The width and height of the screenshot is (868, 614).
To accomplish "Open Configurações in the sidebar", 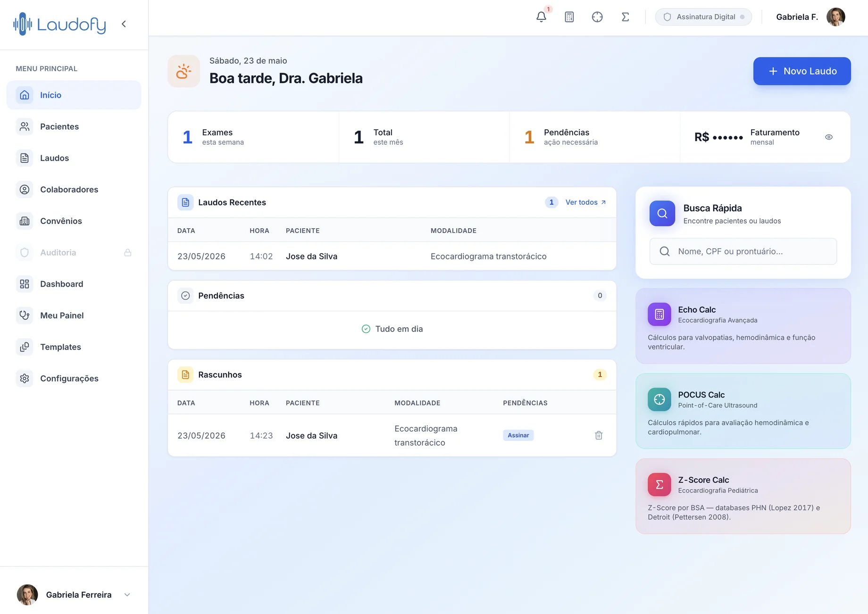I will tap(74, 378).
